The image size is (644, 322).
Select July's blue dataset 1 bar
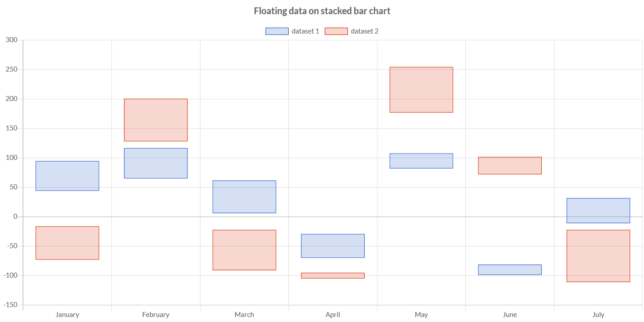click(x=598, y=211)
